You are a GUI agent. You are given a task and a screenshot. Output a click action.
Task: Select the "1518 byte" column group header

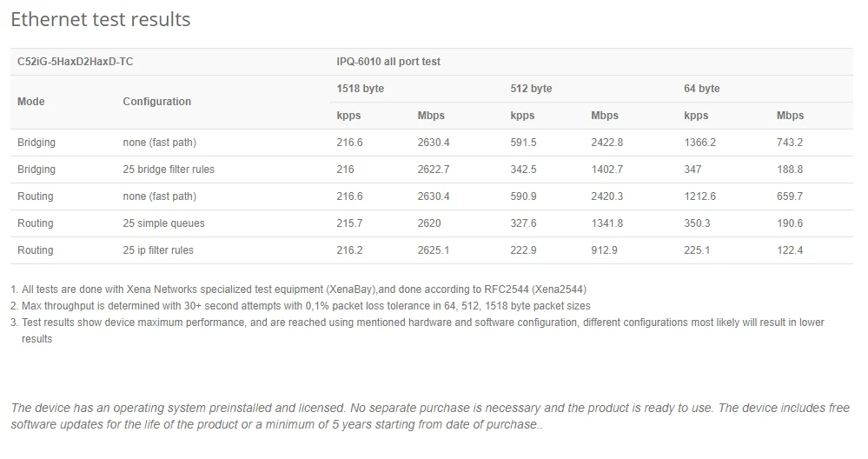360,89
